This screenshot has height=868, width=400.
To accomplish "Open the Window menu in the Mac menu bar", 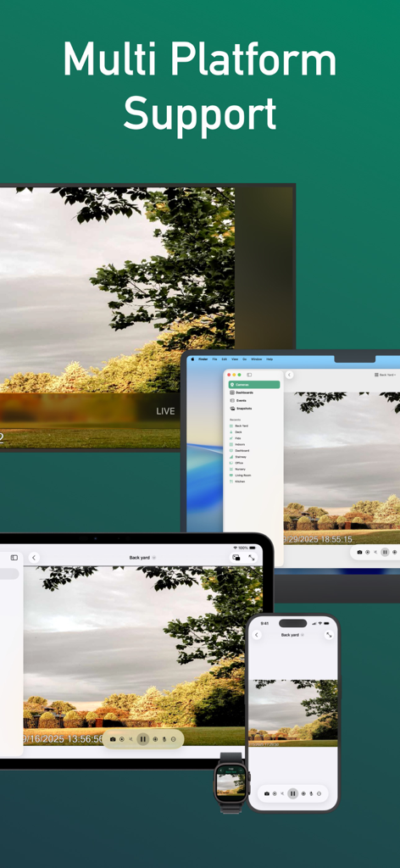I will tap(257, 359).
